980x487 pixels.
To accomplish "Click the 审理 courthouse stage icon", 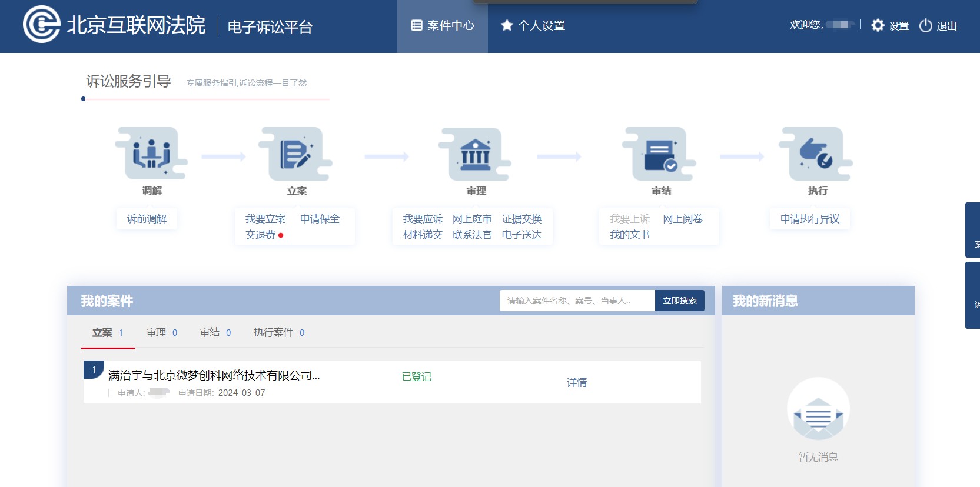I will pos(476,154).
